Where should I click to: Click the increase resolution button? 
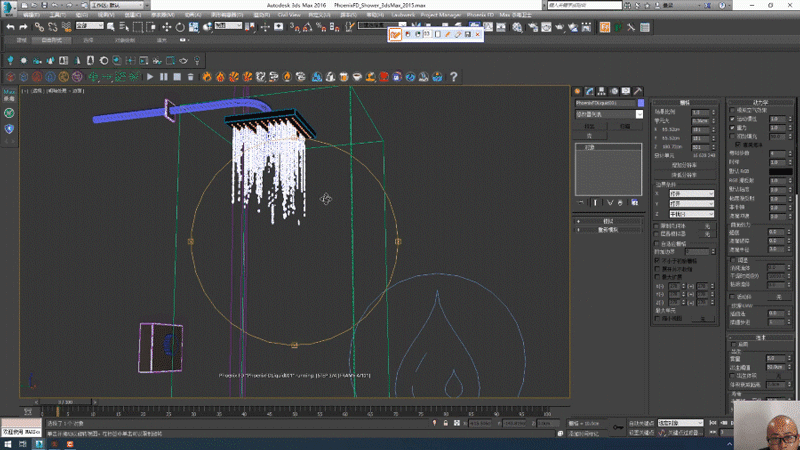684,165
